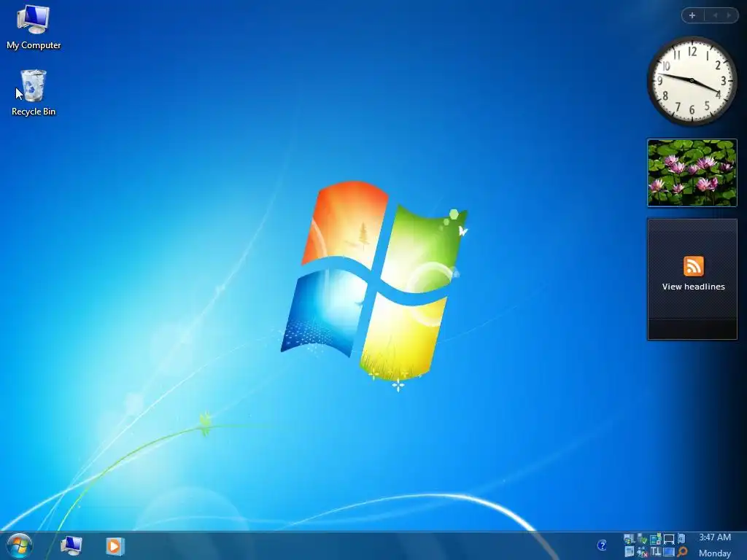Click the View headlines link
This screenshot has height=560, width=747.
(693, 287)
